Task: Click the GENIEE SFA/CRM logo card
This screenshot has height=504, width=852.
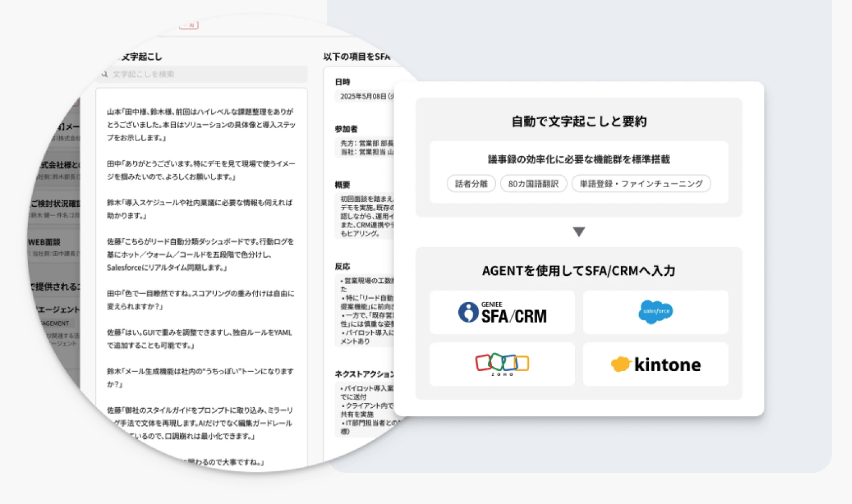Action: [502, 312]
